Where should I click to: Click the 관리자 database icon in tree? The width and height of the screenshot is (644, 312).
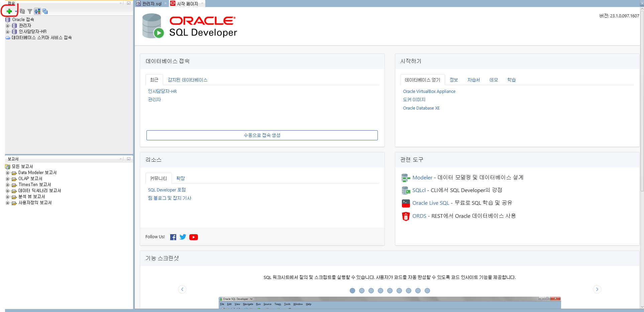(x=14, y=26)
